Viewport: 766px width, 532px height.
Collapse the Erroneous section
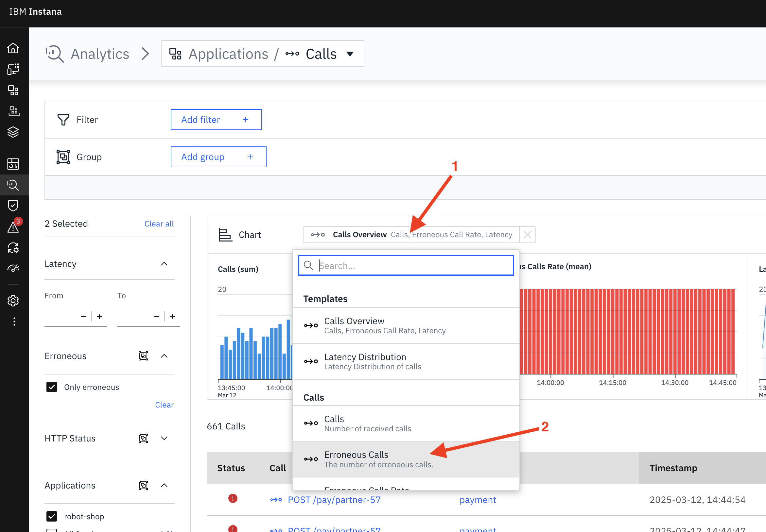[164, 356]
